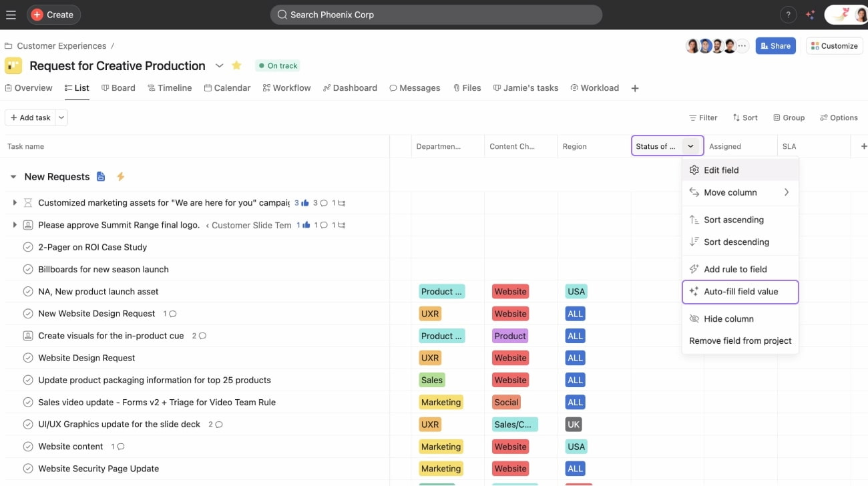Collapse the New Requests section
The image size is (868, 486).
pyautogui.click(x=13, y=176)
